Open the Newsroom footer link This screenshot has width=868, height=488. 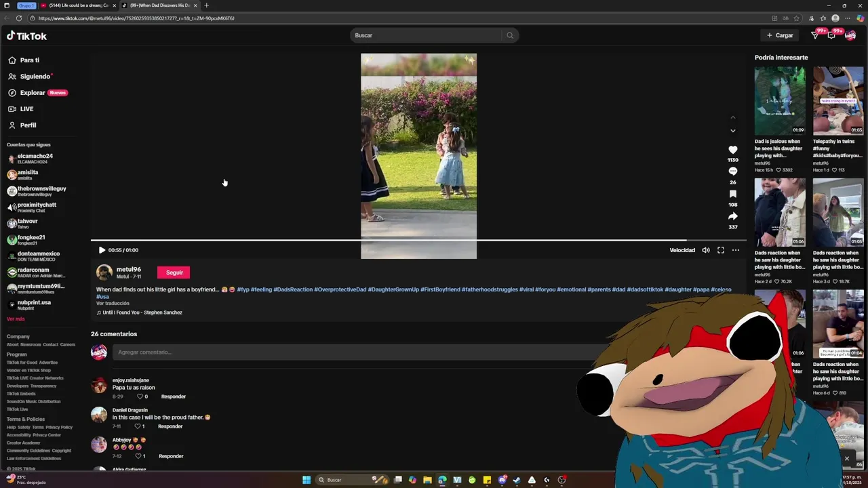tap(31, 345)
